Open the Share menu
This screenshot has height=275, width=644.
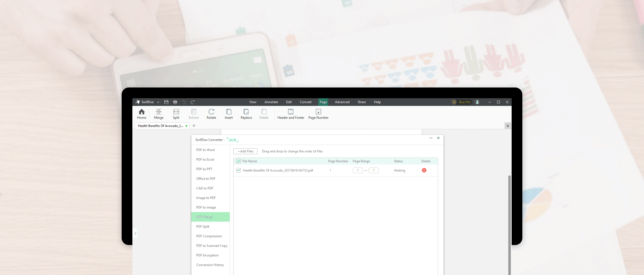(x=362, y=102)
